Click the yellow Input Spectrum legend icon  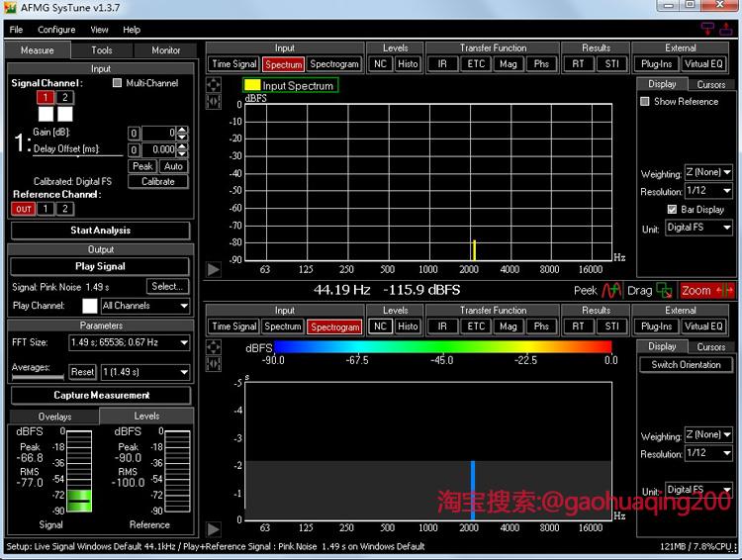[x=252, y=86]
